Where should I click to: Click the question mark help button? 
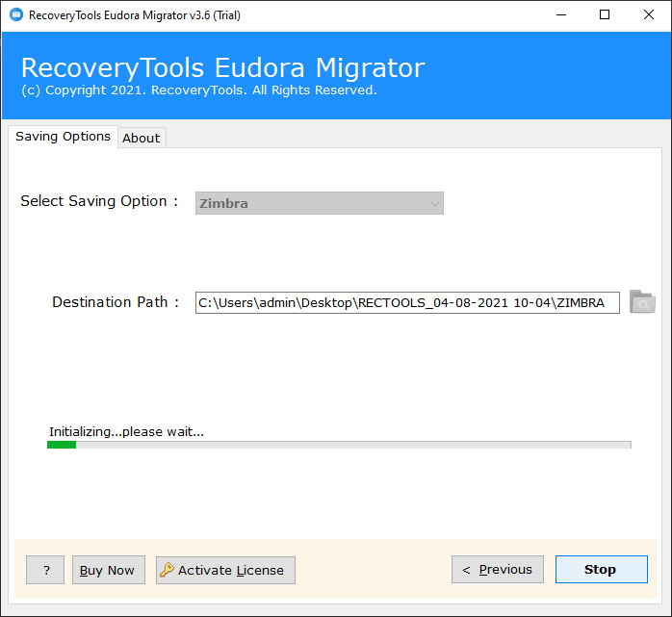(x=45, y=570)
